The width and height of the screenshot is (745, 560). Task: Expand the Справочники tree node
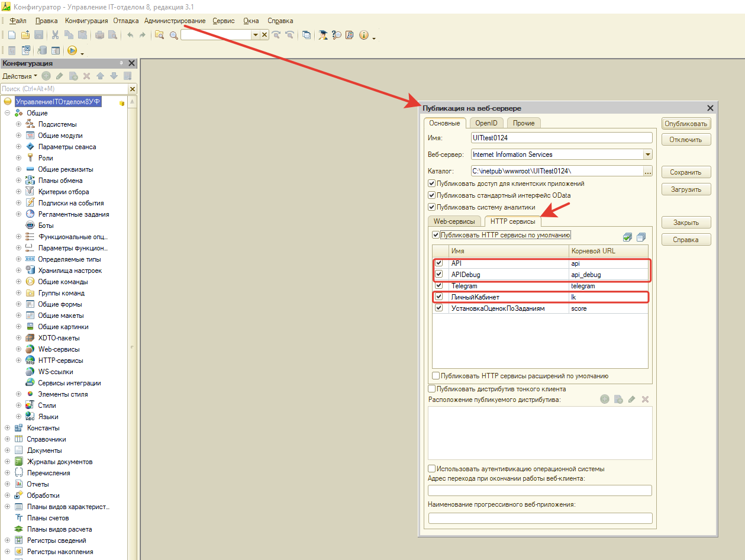click(x=8, y=439)
